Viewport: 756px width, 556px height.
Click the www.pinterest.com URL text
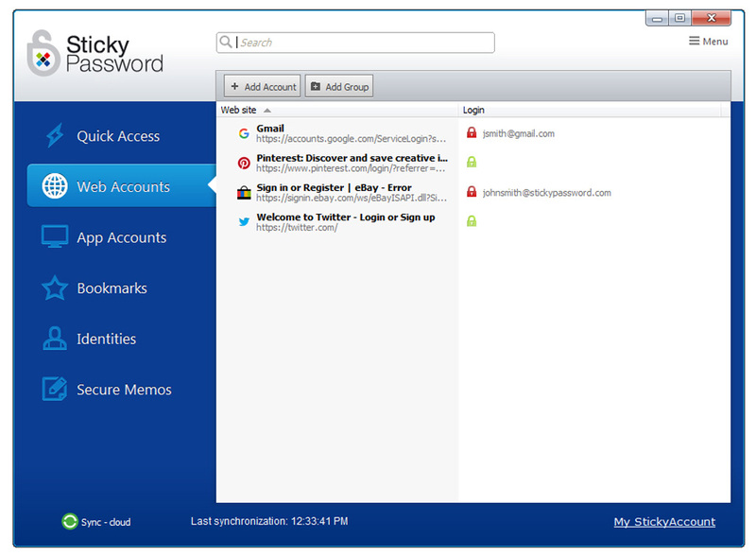click(351, 168)
